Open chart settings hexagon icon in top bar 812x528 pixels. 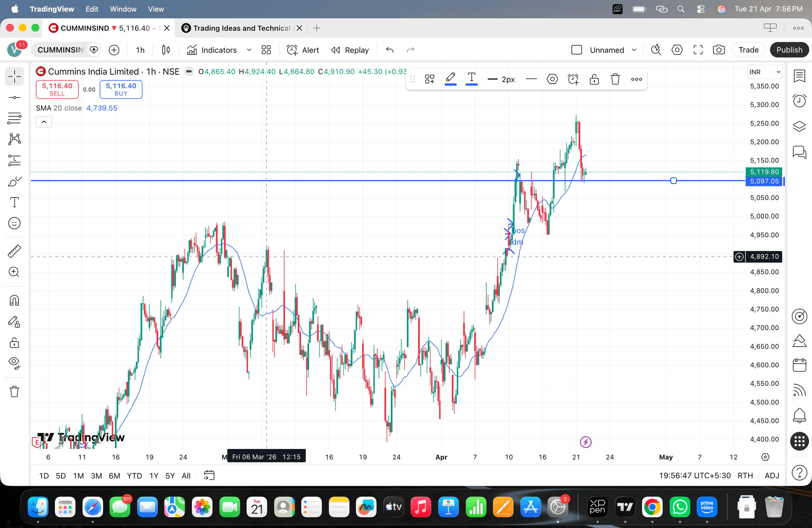click(677, 50)
